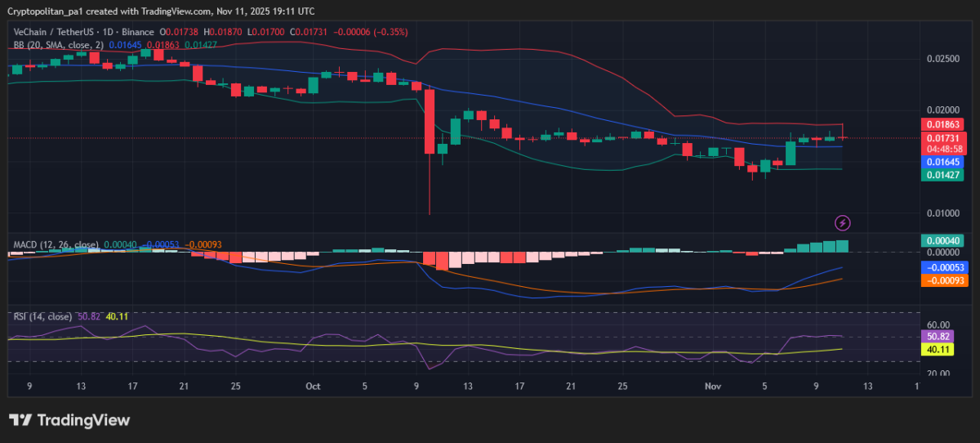
Task: Select the BB (20, SMA, close, 2) indicator legend
Action: click(x=58, y=44)
